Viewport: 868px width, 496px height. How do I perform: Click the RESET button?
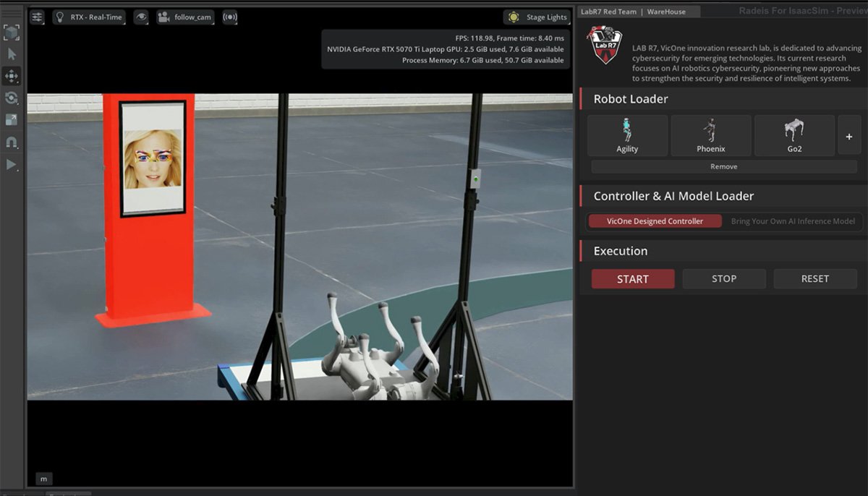pos(815,278)
